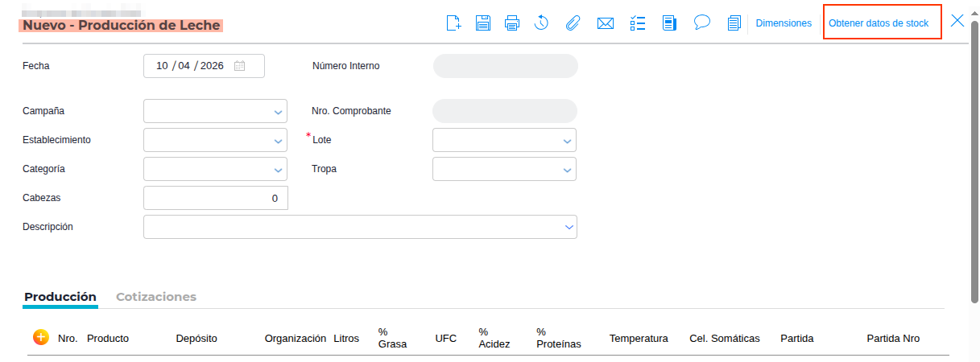Click the new document icon
This screenshot has height=362, width=980.
click(x=454, y=23)
